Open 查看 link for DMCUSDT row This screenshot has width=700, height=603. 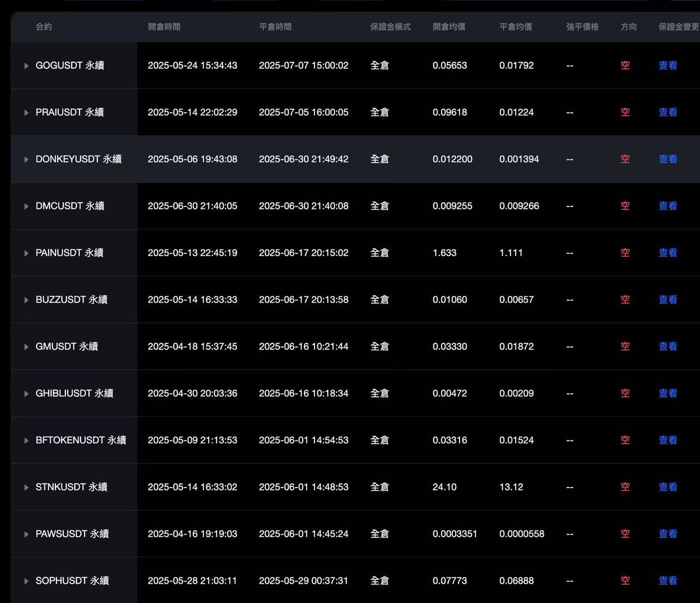(x=668, y=206)
